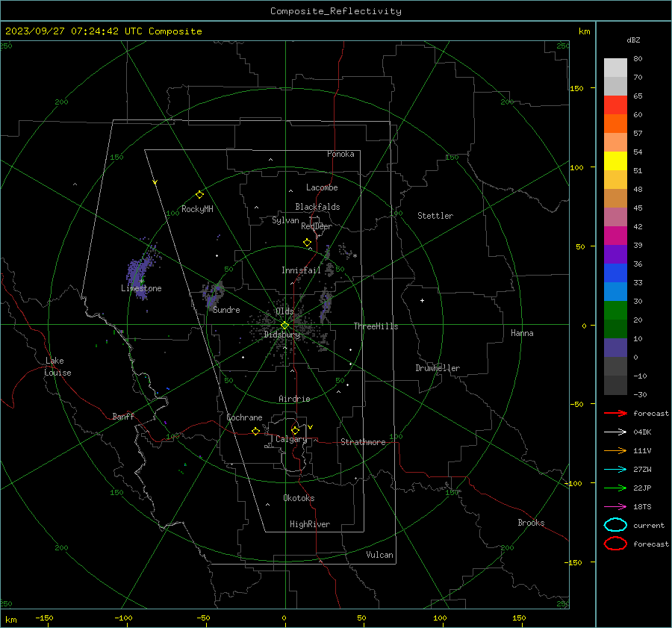Click the yellow diamond marker near Cochrane
The image size is (672, 628).
[x=256, y=431]
